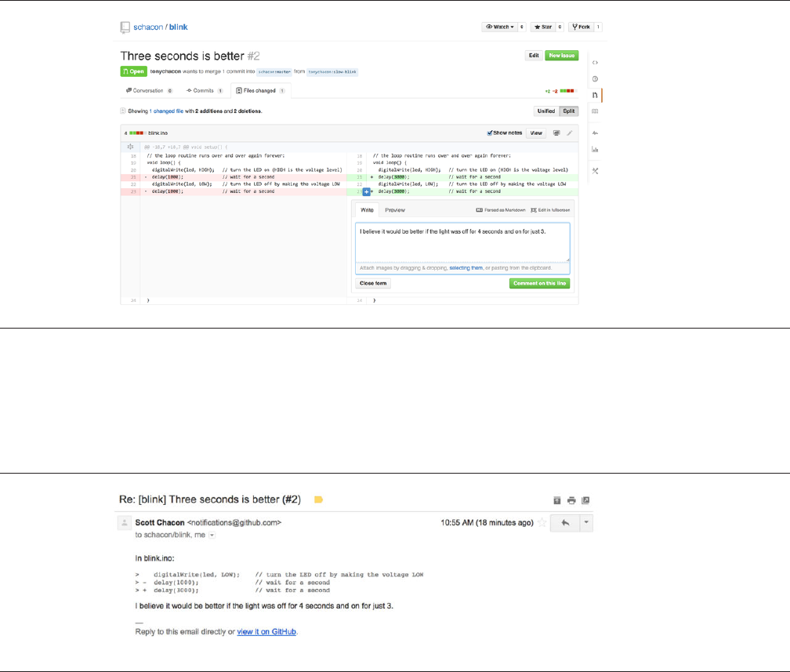
Task: Open the Code sidebar icon
Action: [595, 63]
